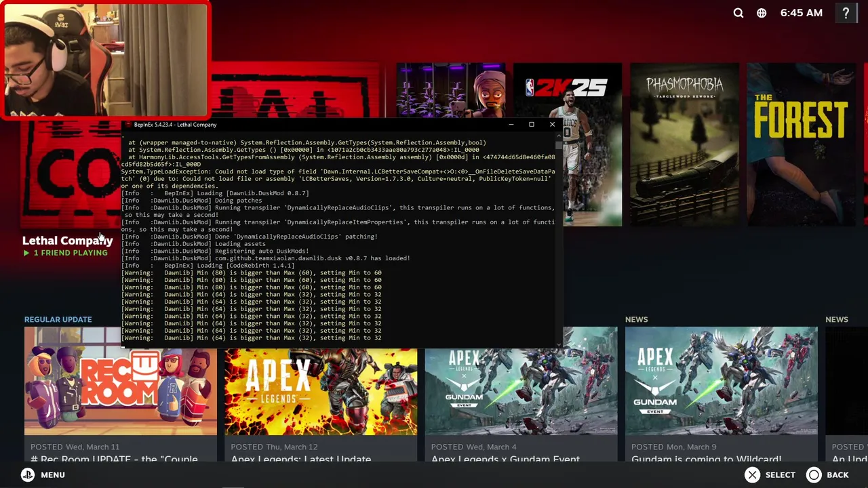The height and width of the screenshot is (488, 868).
Task: Open 'Gundam is coming to Wildcard' news card
Action: (722, 394)
